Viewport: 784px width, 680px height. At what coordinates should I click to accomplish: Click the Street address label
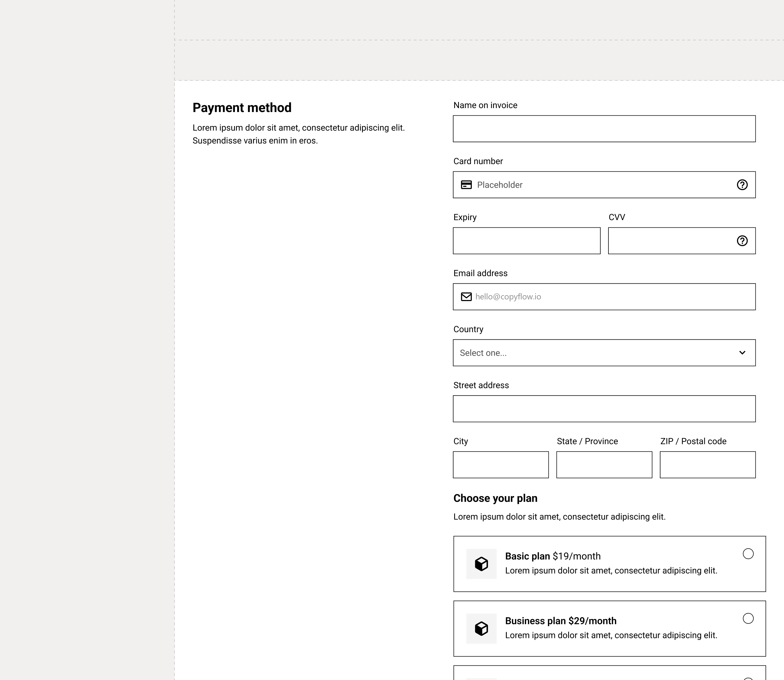(481, 385)
